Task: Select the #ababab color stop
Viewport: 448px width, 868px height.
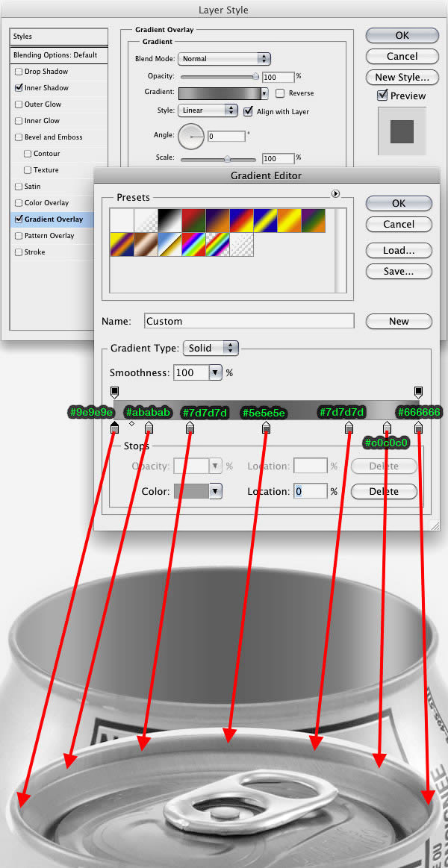Action: click(149, 428)
